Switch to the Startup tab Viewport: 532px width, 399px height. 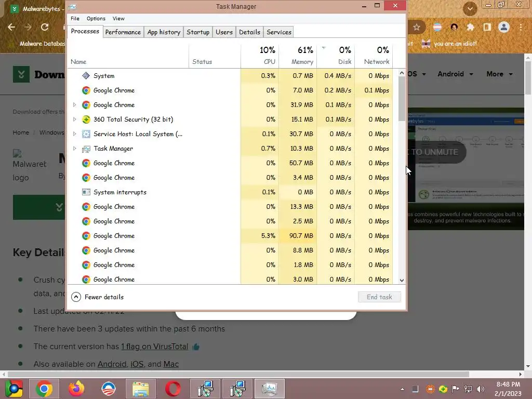pyautogui.click(x=198, y=32)
